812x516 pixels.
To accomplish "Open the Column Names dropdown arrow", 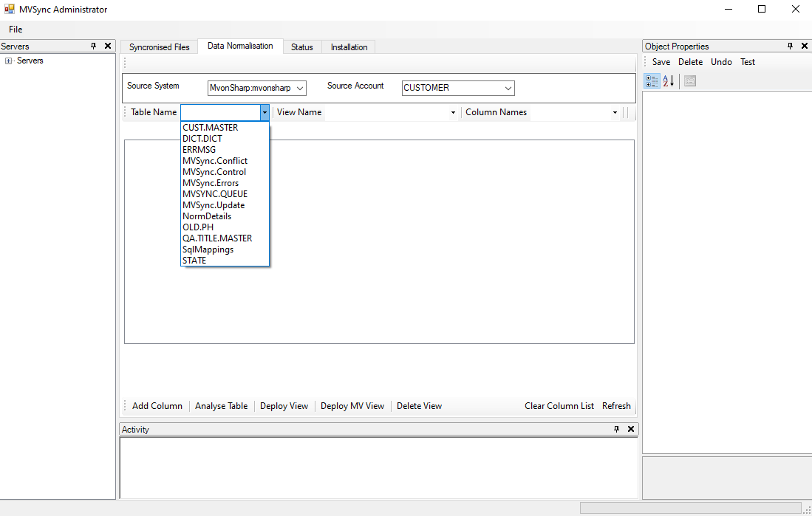I will pos(615,112).
